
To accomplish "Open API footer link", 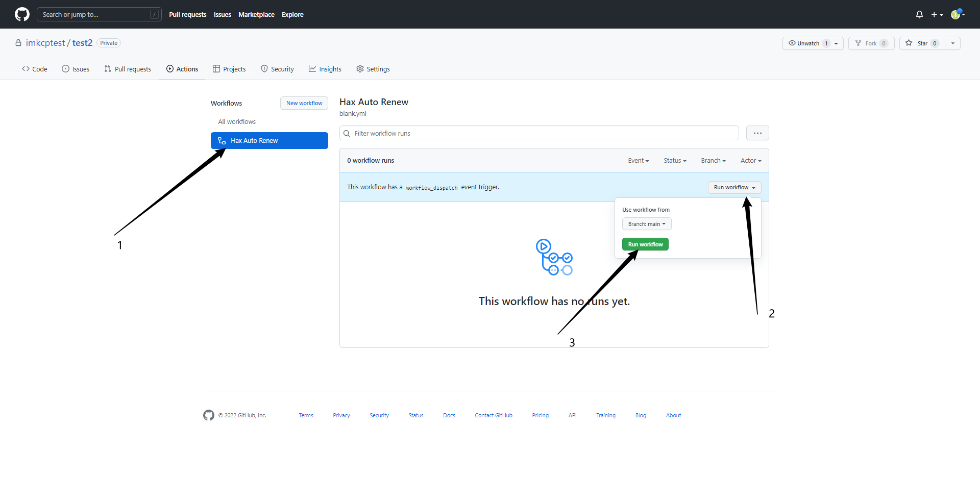I will 573,415.
